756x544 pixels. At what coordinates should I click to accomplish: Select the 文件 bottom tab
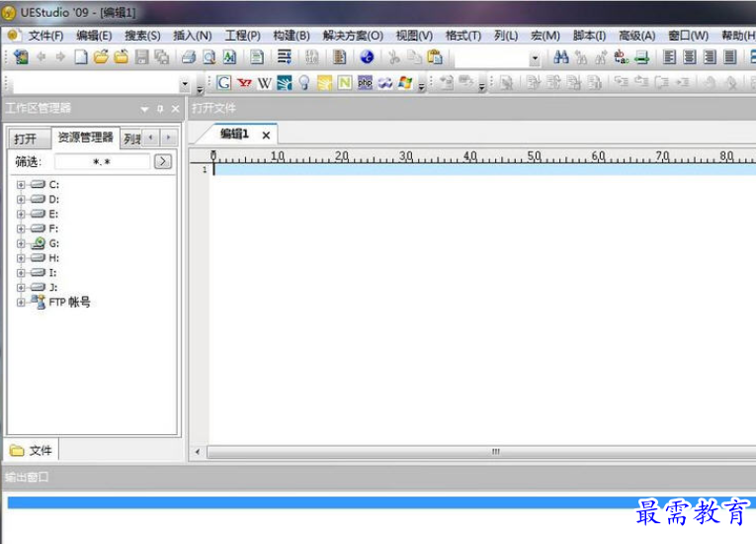(x=32, y=450)
